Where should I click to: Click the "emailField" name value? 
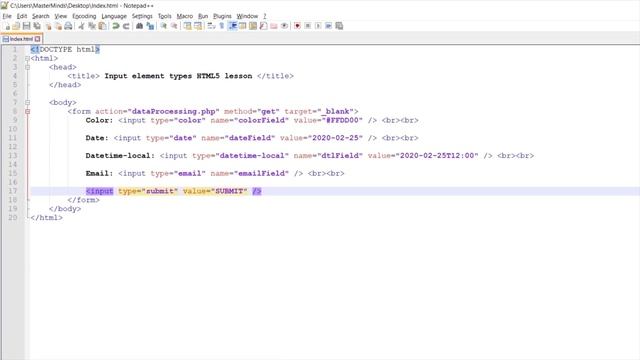point(262,173)
